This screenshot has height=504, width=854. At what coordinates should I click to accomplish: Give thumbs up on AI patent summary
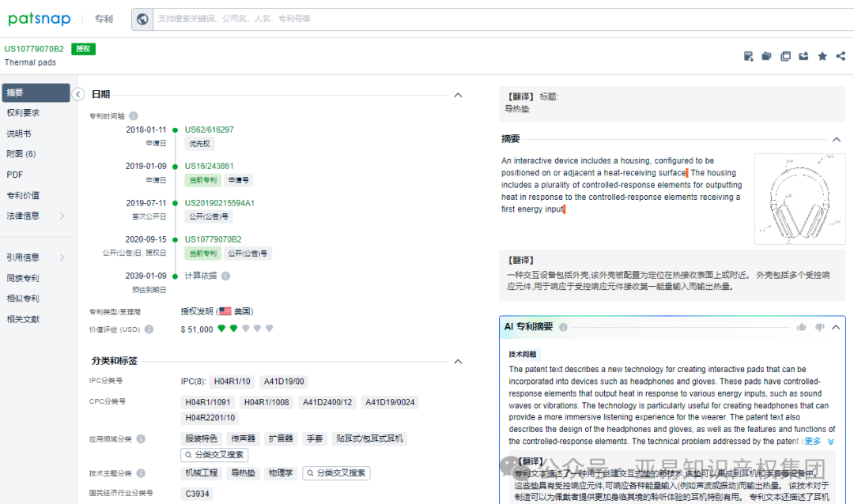tap(801, 327)
